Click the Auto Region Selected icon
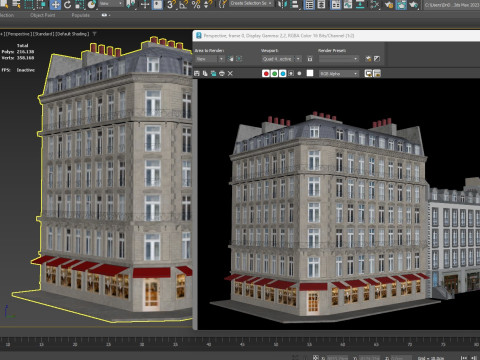Screen dimensions: 480x360 [x=239, y=59]
